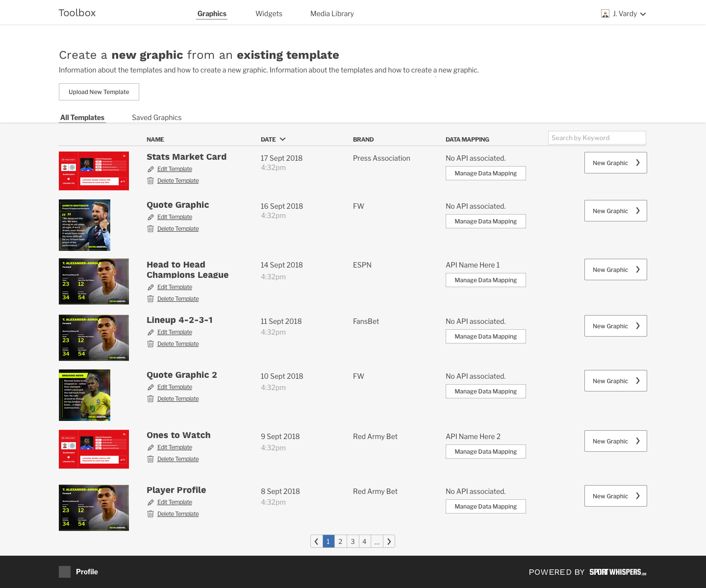Click Edit Template link for Stats Market Card
This screenshot has height=588, width=706.
pyautogui.click(x=175, y=169)
